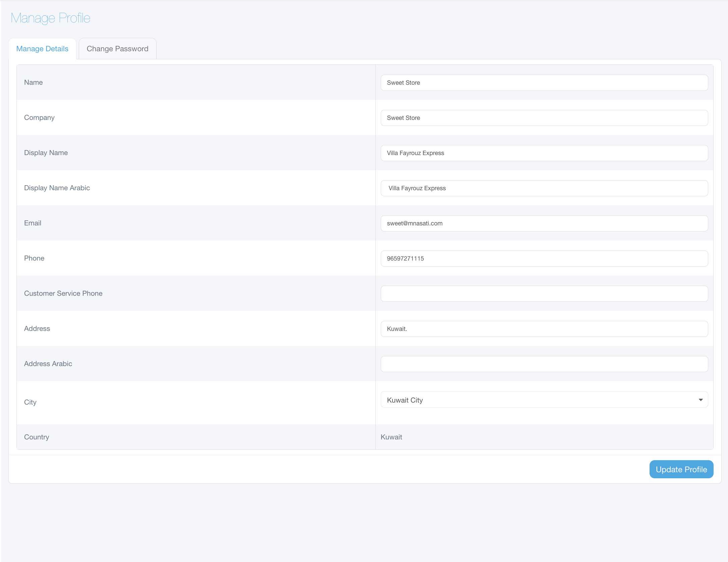This screenshot has height=562, width=728.
Task: Open the Change Password tab
Action: click(x=117, y=49)
